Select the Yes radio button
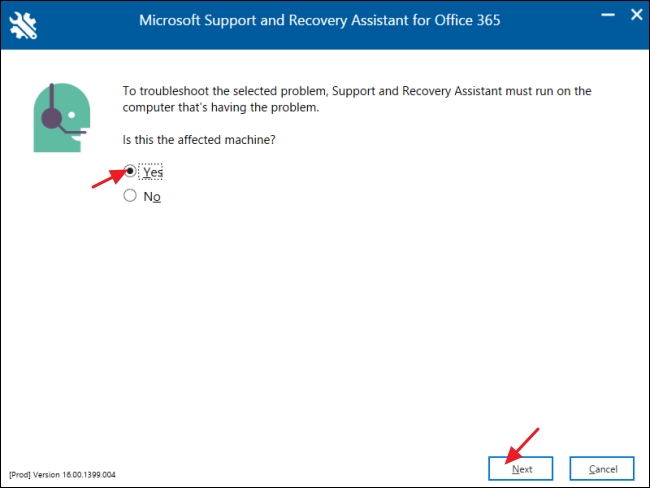Viewport: 650px width, 488px height. point(130,172)
